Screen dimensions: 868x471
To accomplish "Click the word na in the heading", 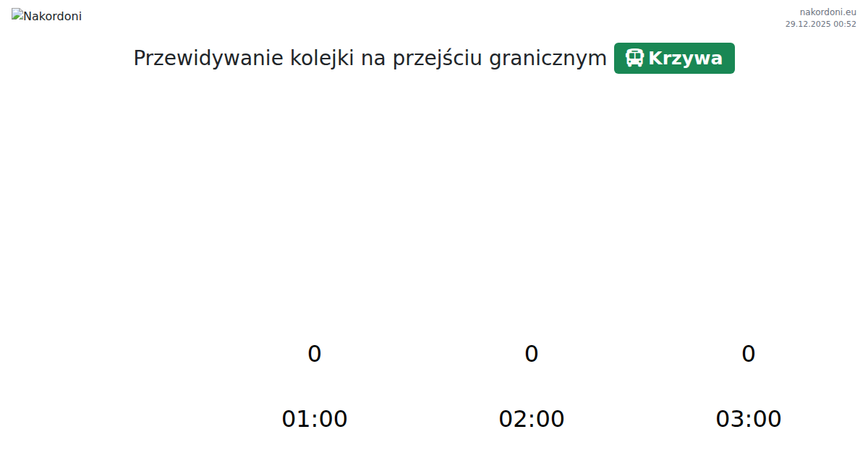I will 373,58.
